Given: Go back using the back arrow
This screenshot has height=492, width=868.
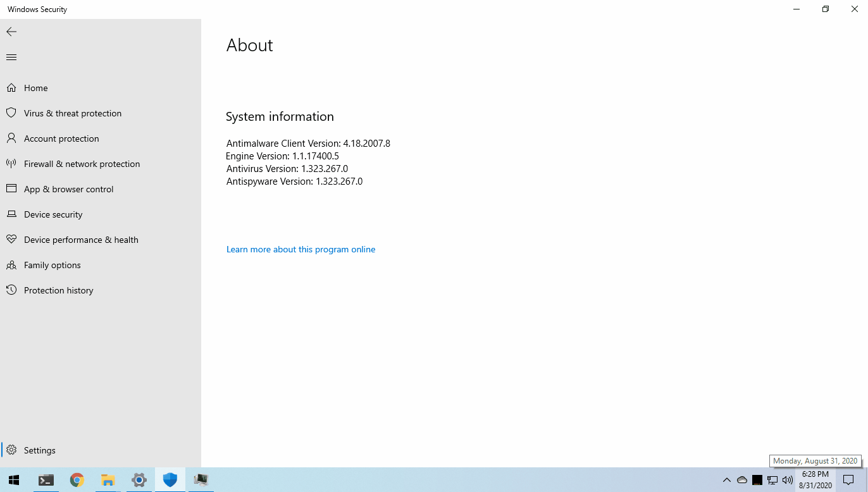Looking at the screenshot, I should pos(11,32).
